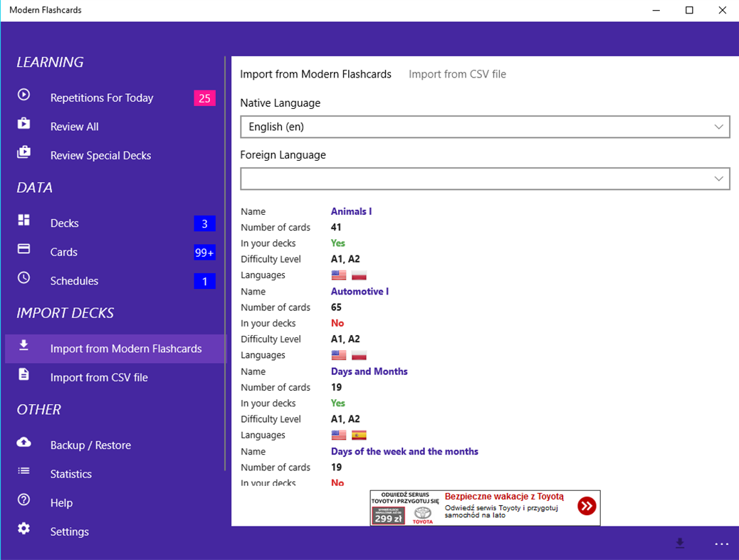Click the Decks grid icon

22,223
